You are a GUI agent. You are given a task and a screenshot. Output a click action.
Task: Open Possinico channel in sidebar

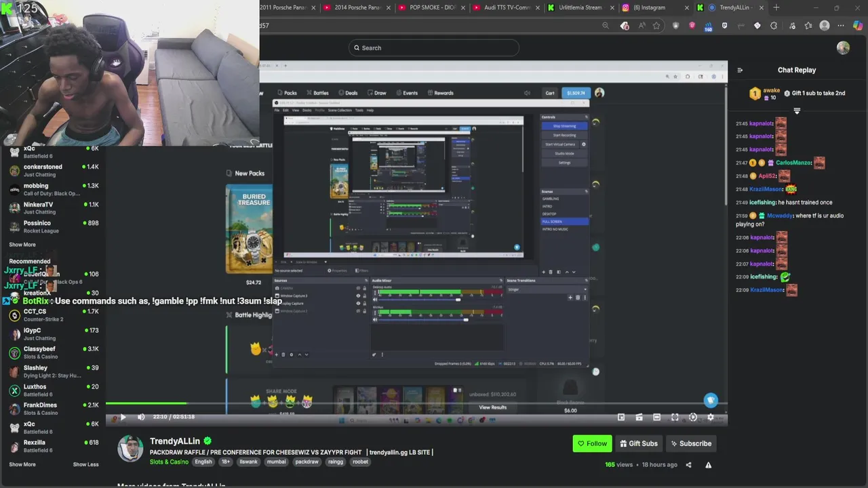54,226
